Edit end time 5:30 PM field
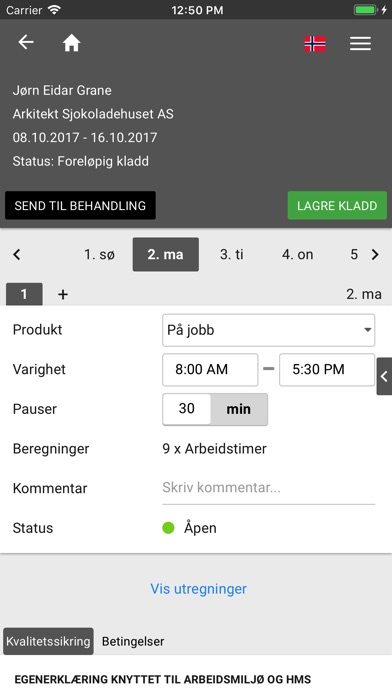The height and width of the screenshot is (696, 392). pyautogui.click(x=327, y=369)
